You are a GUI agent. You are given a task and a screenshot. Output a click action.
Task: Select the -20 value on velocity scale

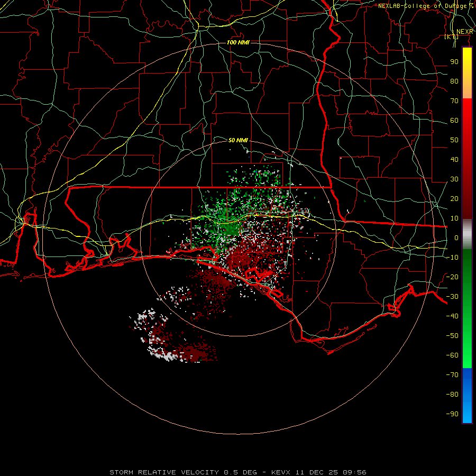pyautogui.click(x=452, y=277)
